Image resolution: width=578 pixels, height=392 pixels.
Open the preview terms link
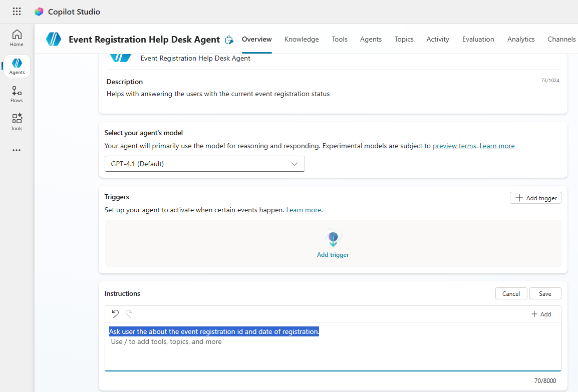click(454, 146)
